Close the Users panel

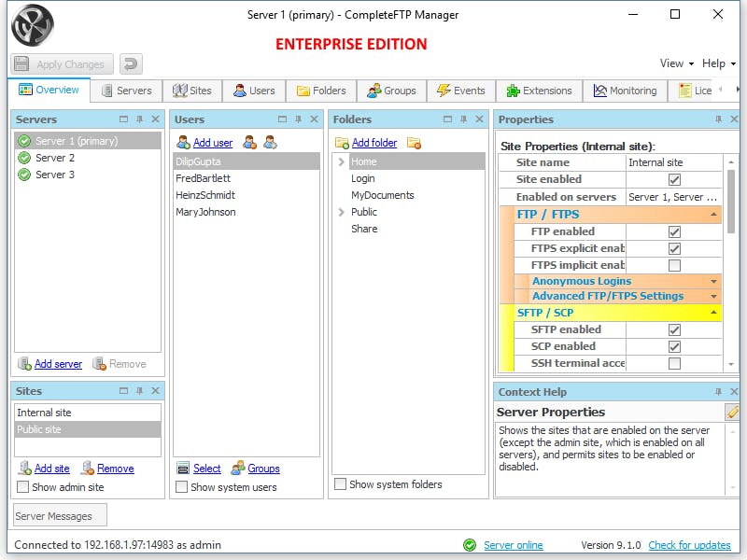[x=314, y=119]
